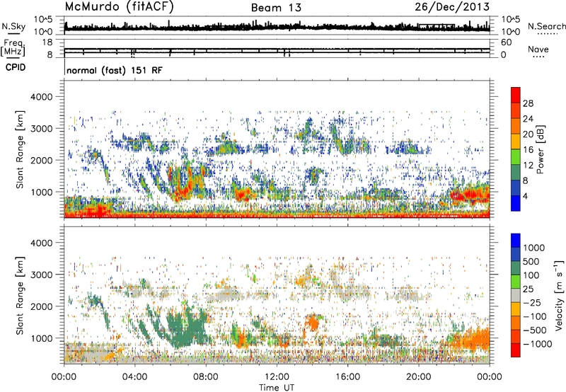Click the orange -500 to -100 velocity segment
The image size is (566, 392).
click(516, 323)
